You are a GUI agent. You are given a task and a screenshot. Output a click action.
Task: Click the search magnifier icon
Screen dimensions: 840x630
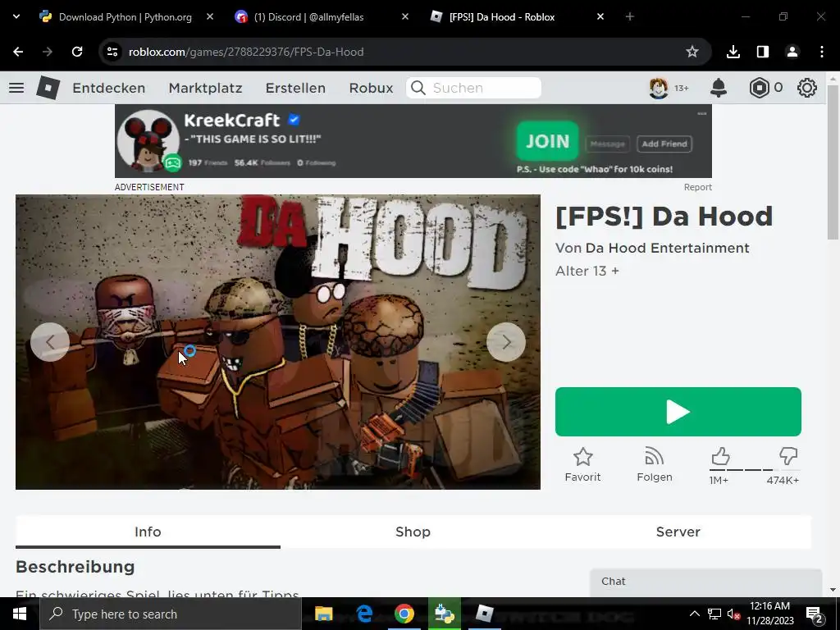click(418, 88)
